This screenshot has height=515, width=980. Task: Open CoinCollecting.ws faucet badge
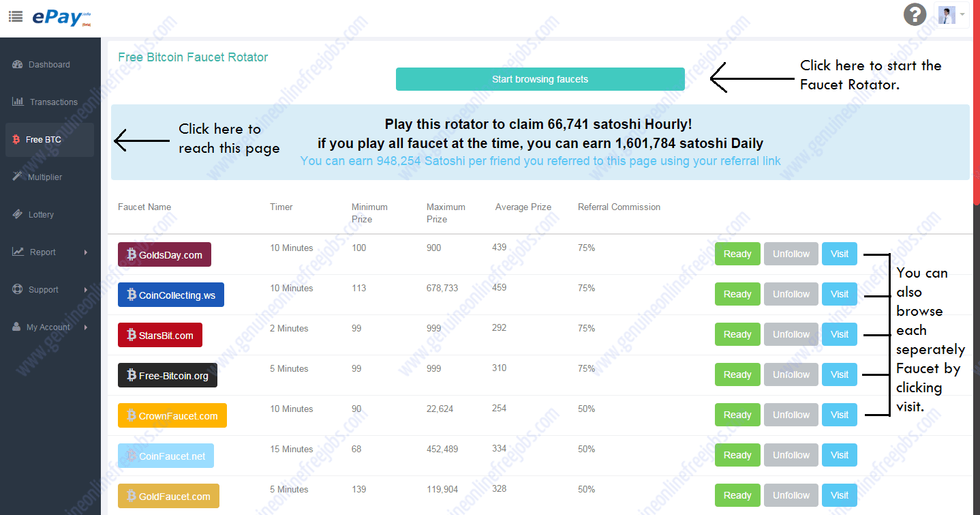(171, 295)
